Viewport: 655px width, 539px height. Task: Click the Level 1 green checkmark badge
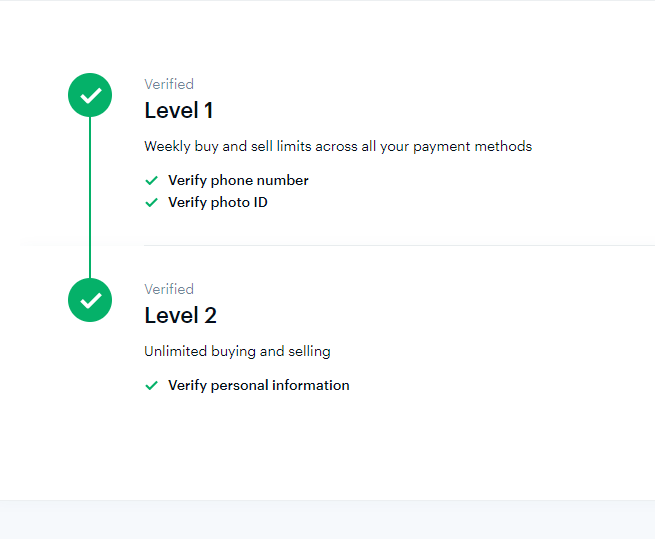pos(90,96)
